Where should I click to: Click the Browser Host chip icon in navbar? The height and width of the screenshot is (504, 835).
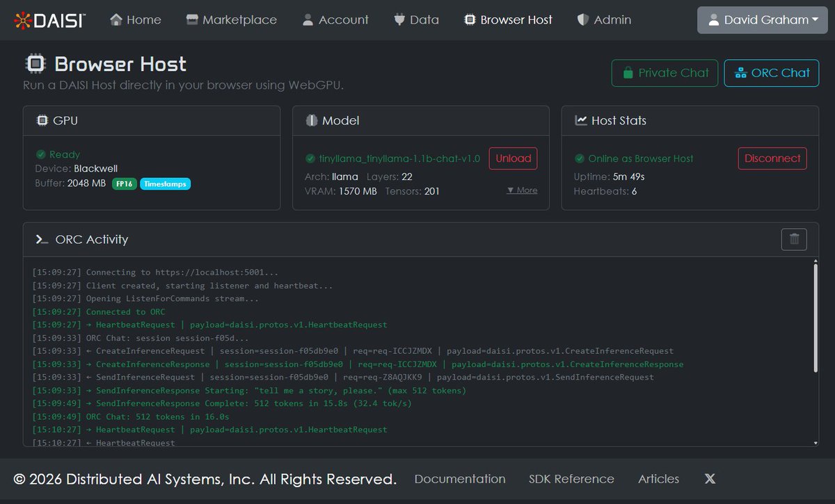[470, 19]
